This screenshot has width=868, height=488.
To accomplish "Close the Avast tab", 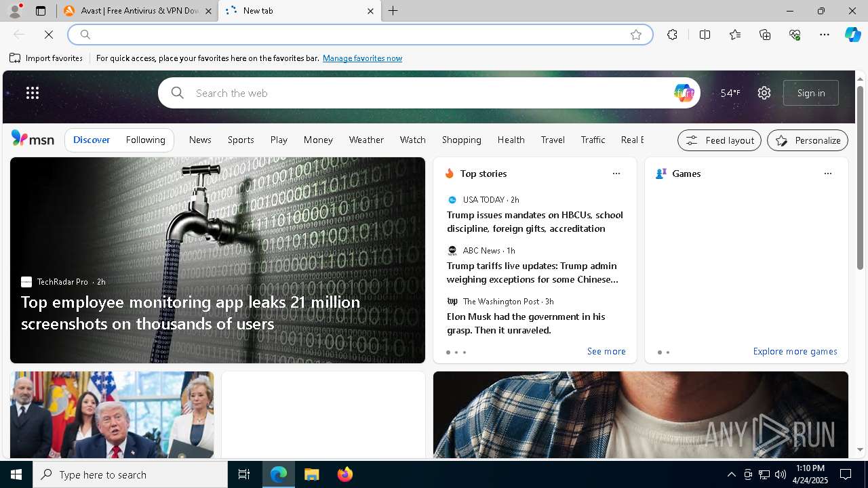I will tap(208, 11).
